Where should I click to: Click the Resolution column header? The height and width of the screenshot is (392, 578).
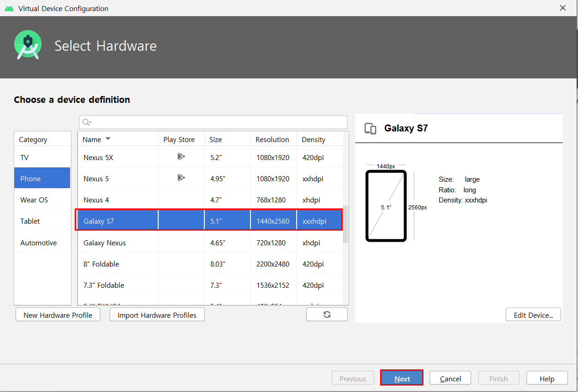pyautogui.click(x=274, y=139)
